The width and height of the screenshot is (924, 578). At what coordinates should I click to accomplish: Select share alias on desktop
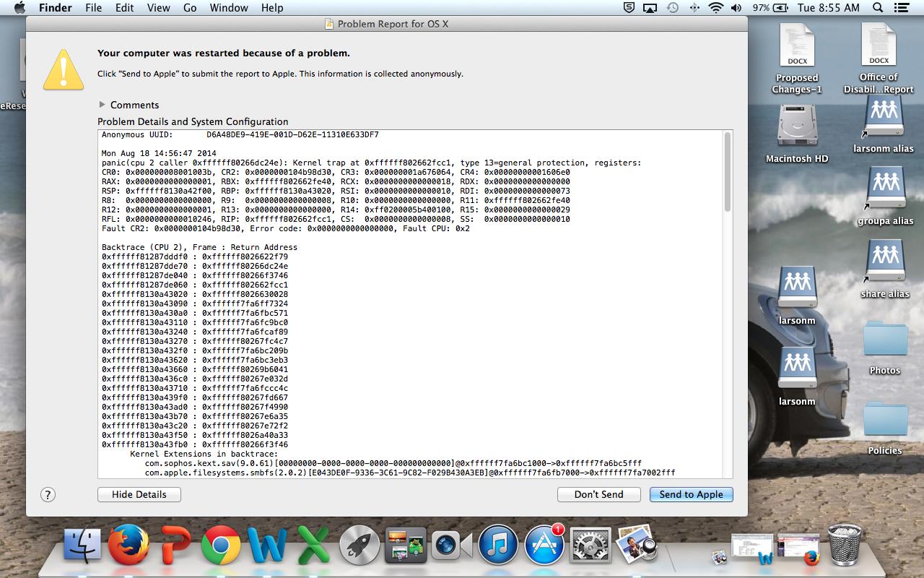click(x=885, y=269)
